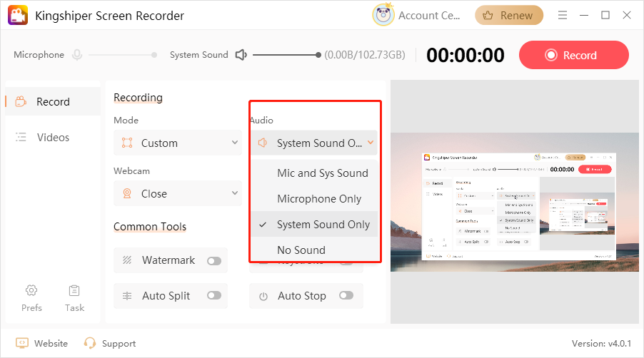The width and height of the screenshot is (644, 358).
Task: Click the Auto Stop power icon
Action: (263, 296)
